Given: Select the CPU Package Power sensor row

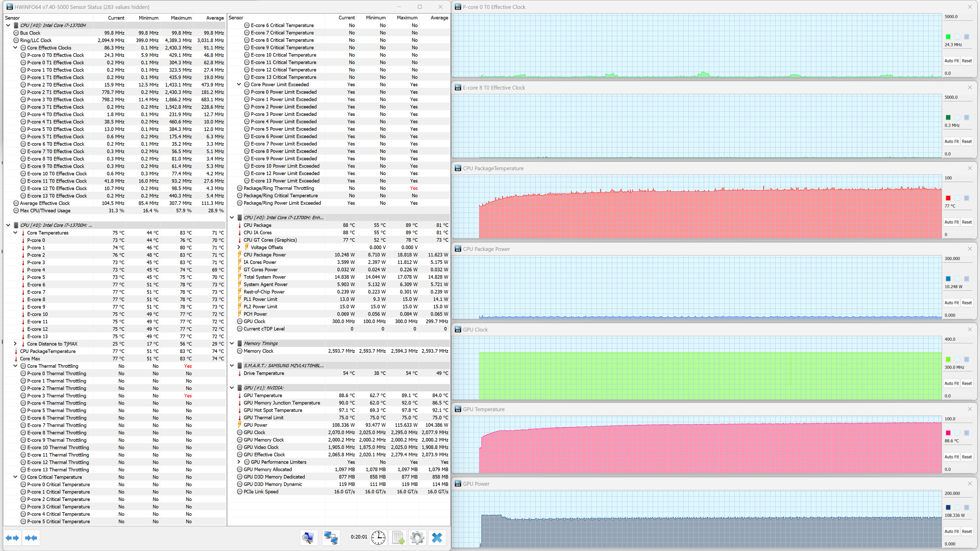Looking at the screenshot, I should coord(265,255).
